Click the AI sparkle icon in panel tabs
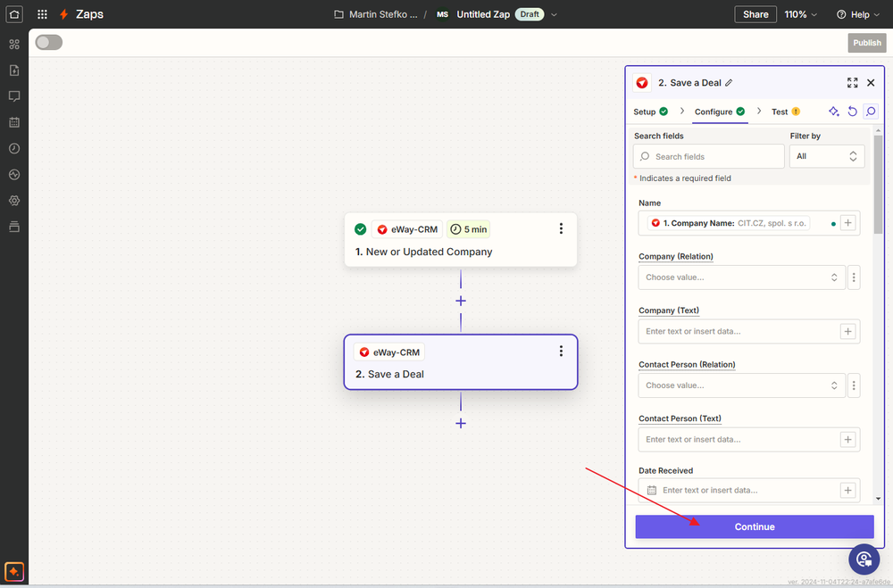This screenshot has height=588, width=893. [834, 112]
